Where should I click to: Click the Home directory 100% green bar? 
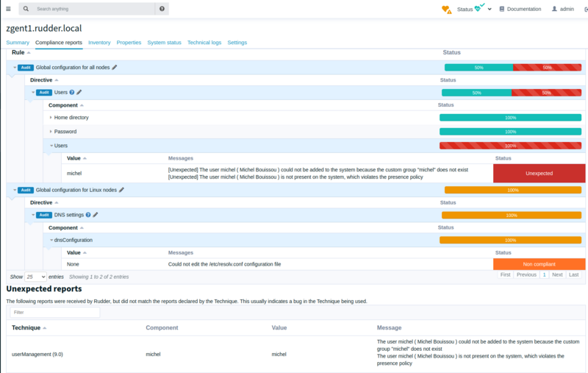tap(510, 118)
